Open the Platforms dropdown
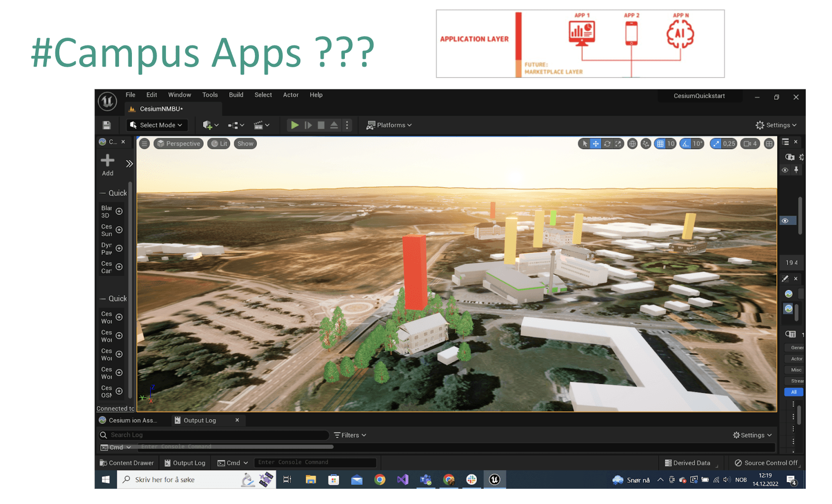Viewport: 832px width, 504px height. (389, 125)
